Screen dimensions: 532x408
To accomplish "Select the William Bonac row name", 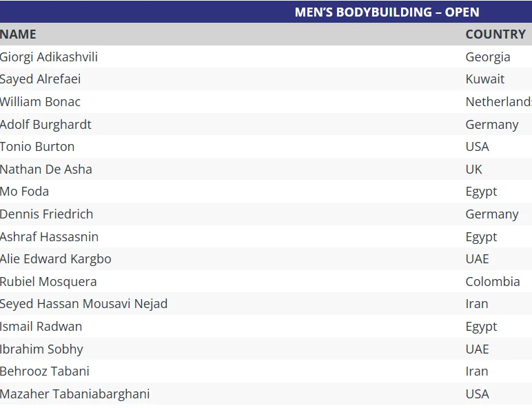I will 40,102.
